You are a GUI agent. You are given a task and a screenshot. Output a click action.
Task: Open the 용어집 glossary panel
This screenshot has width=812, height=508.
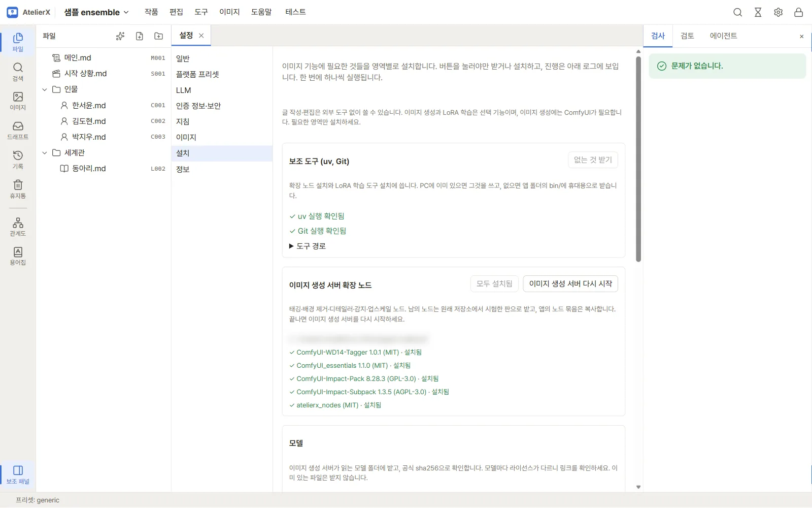tap(18, 256)
